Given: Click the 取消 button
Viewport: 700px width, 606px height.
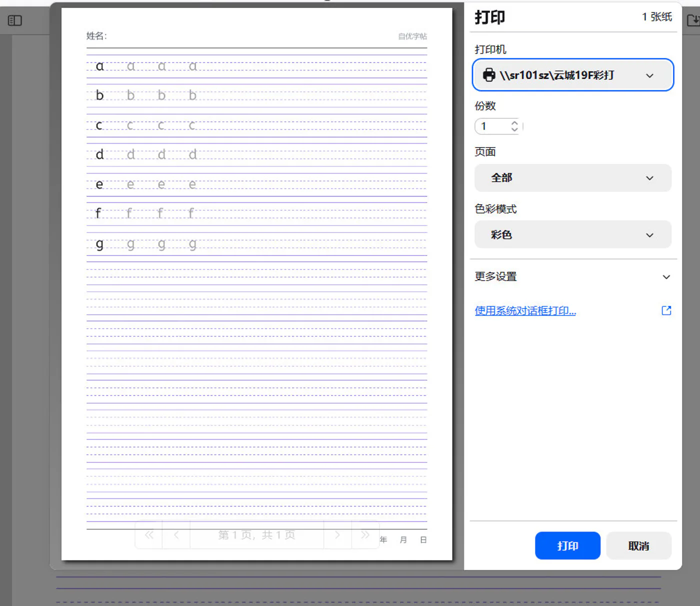Looking at the screenshot, I should tap(638, 545).
